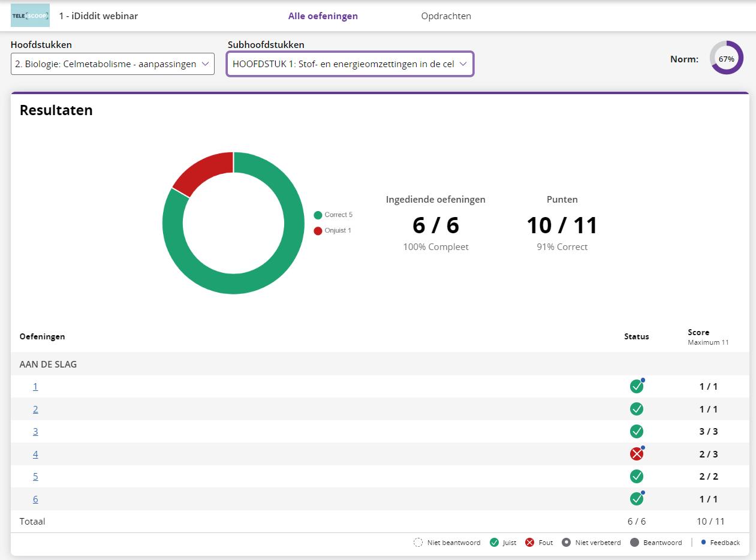Click the '100% Compleet' text

[436, 246]
